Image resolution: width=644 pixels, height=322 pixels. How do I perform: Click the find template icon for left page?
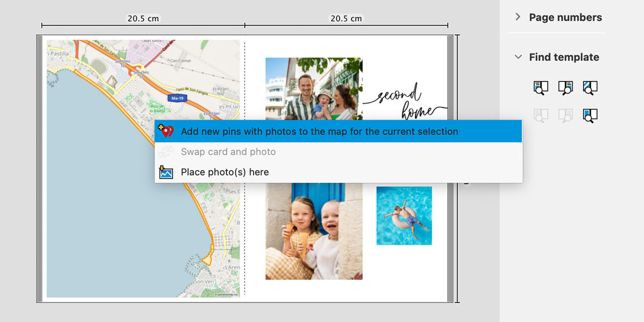tap(541, 88)
